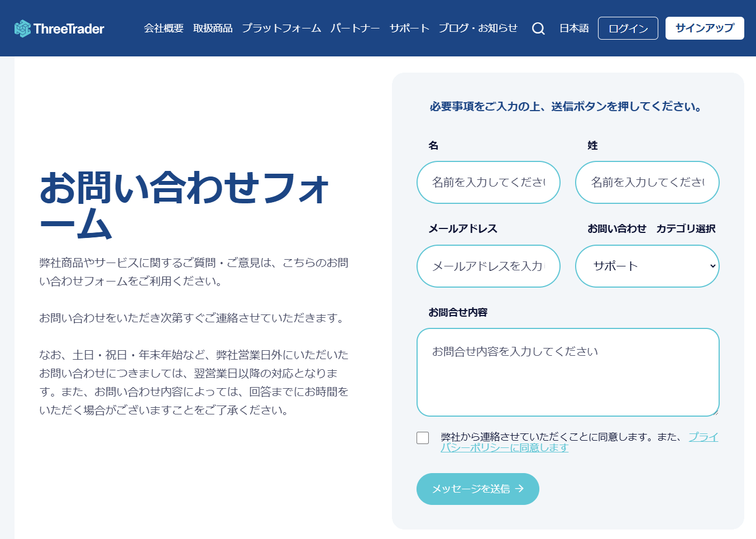756x539 pixels.
Task: Open the プラットフォーム menu
Action: click(281, 28)
